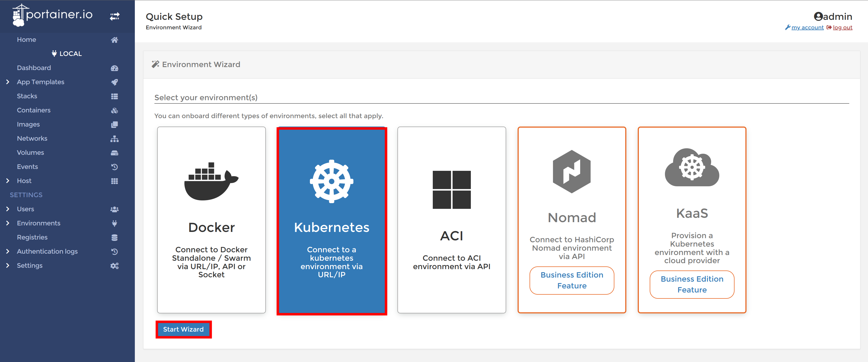Screen dimensions: 868x362
Task: Click the admin user profile
Action: coord(833,16)
